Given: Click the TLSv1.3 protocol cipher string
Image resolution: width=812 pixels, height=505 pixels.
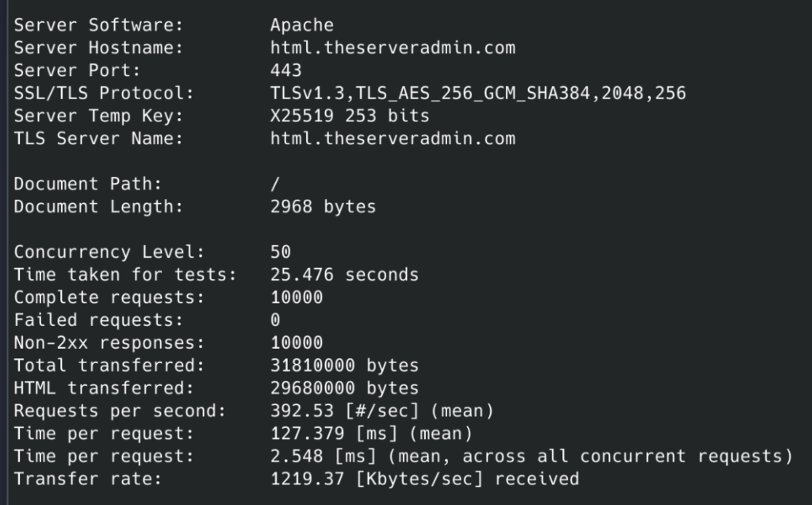Looking at the screenshot, I should click(x=478, y=94).
